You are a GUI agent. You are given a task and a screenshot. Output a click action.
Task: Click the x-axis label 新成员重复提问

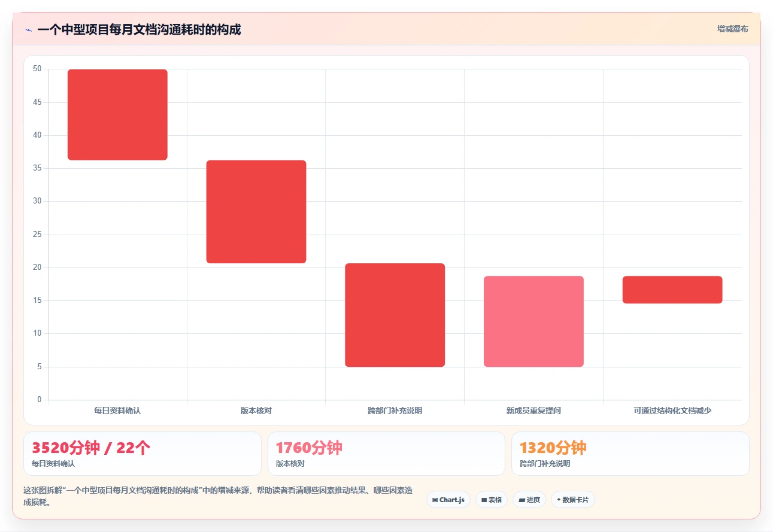[x=533, y=411]
